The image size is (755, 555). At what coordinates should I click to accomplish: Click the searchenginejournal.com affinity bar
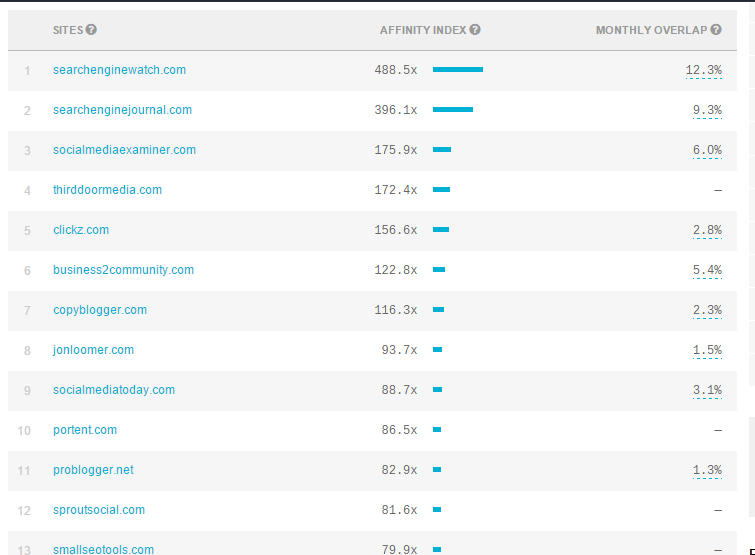(x=453, y=110)
